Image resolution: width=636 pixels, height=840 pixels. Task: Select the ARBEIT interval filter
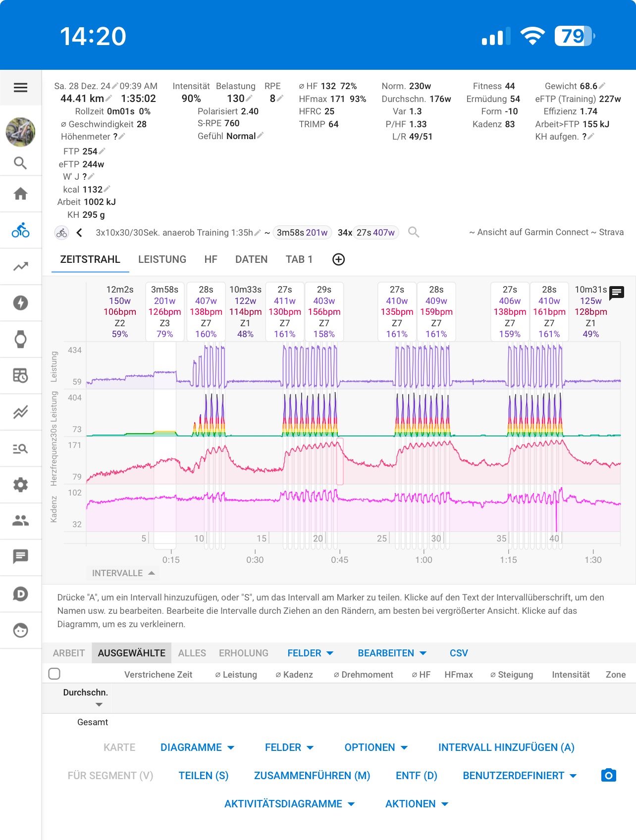coord(69,653)
